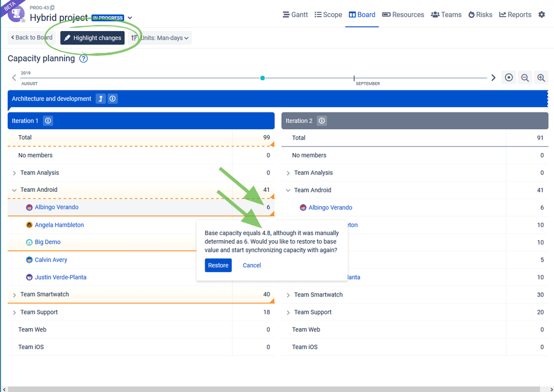Open Calvin Avery member link

pos(51,259)
